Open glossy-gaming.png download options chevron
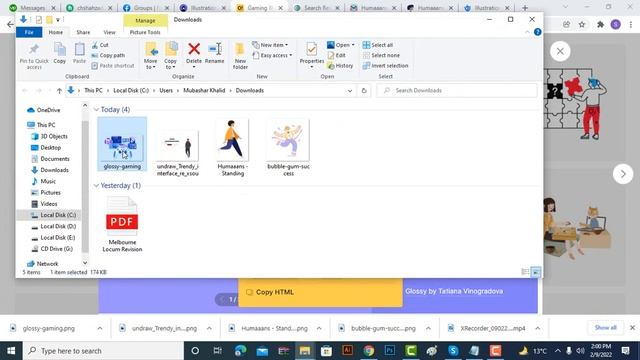 coord(100,328)
